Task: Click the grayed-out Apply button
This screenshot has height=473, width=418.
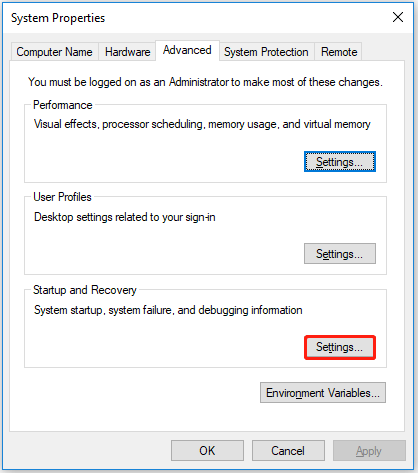Action: point(369,451)
